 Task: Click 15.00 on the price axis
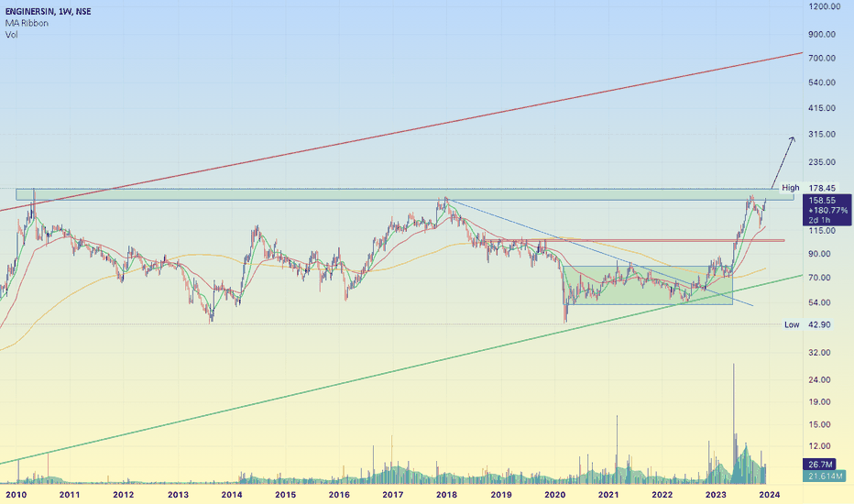click(819, 425)
